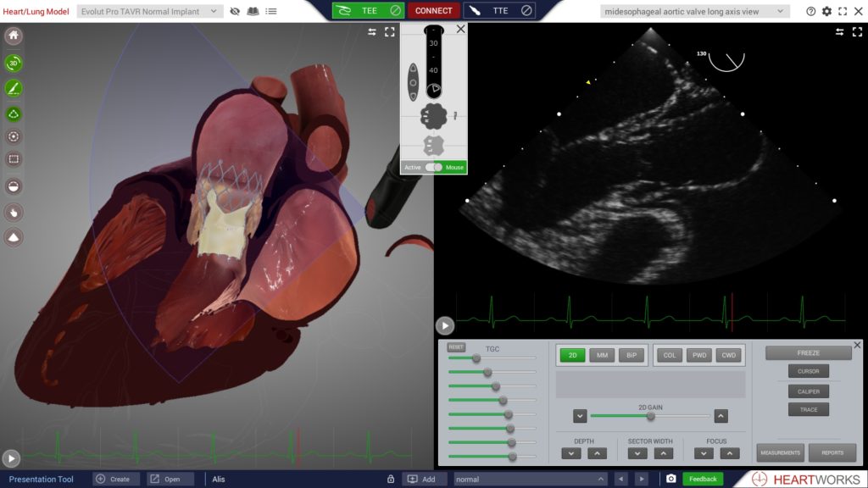Click the probe flexion knob in the control panel
Image resolution: width=868 pixels, height=488 pixels.
(x=433, y=116)
